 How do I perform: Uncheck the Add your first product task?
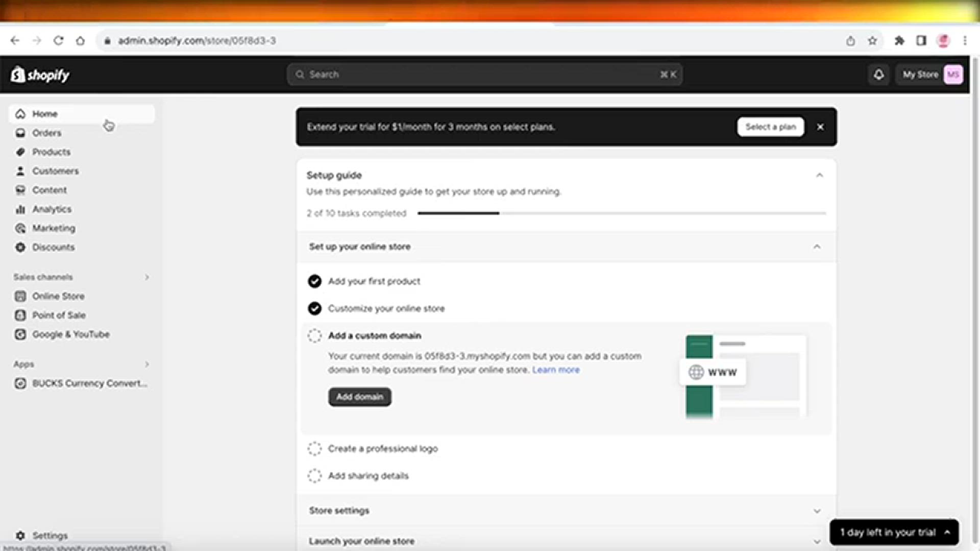click(314, 281)
